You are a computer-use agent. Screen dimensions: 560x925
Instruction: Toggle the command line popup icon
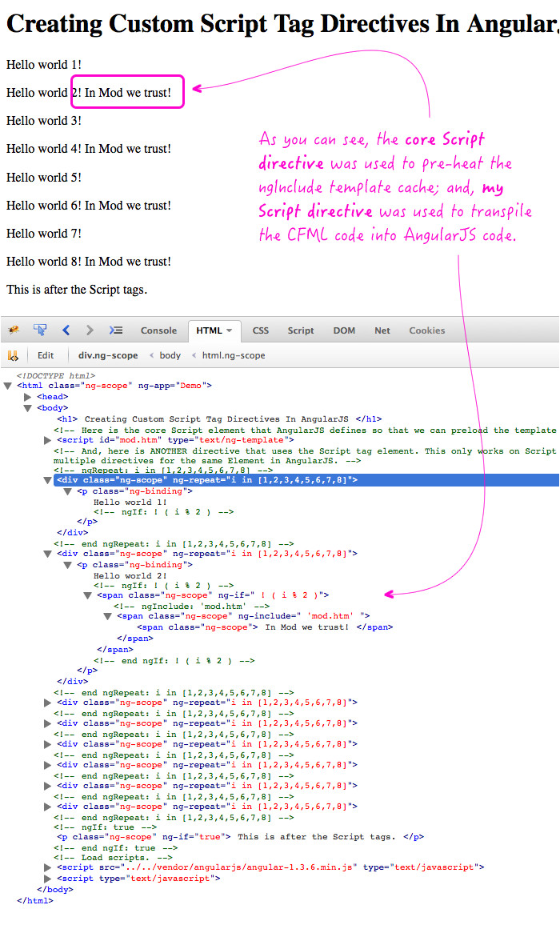click(x=116, y=330)
